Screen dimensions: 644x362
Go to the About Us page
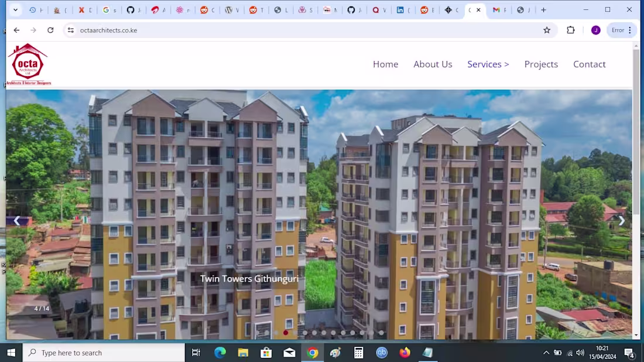pyautogui.click(x=433, y=64)
